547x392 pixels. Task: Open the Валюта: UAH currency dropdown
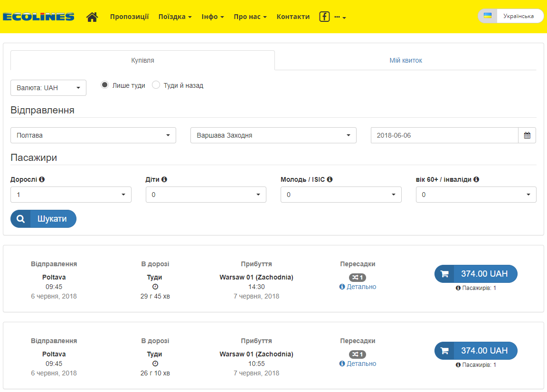48,88
